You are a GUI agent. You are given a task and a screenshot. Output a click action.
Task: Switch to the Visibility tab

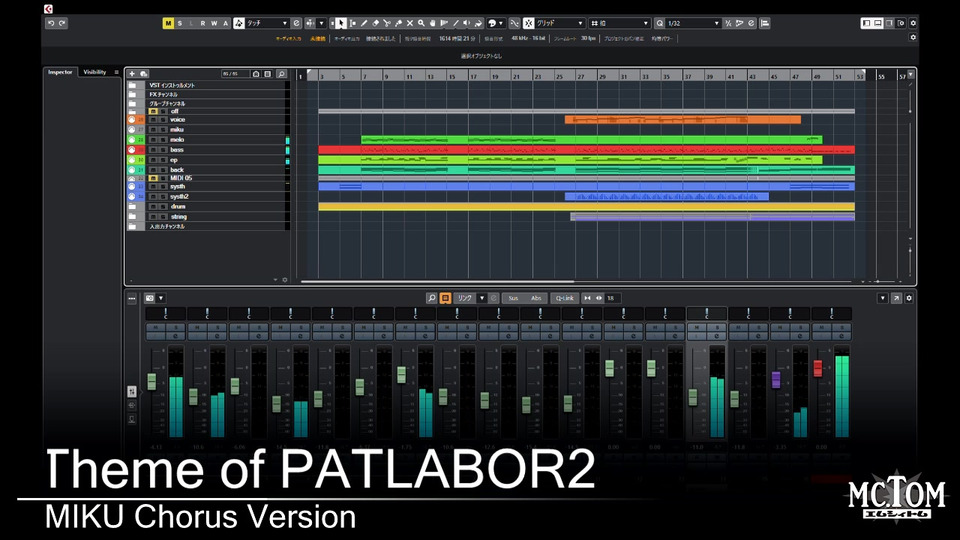pos(94,72)
